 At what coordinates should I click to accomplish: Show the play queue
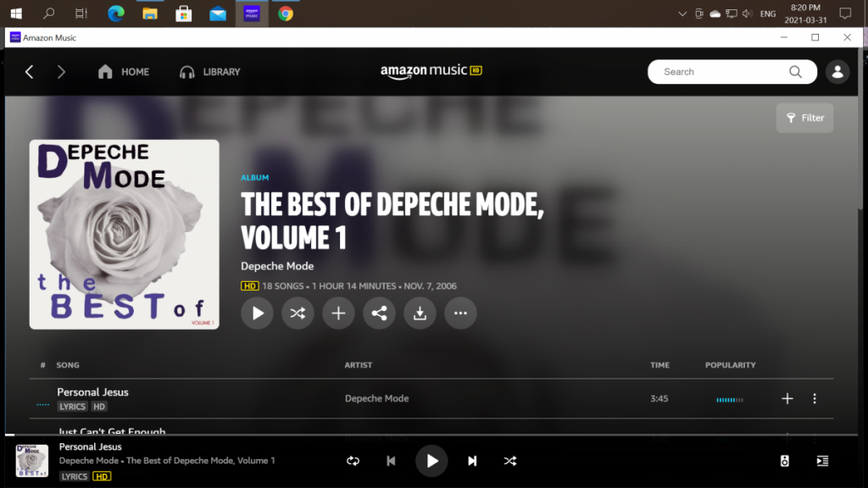pos(822,461)
